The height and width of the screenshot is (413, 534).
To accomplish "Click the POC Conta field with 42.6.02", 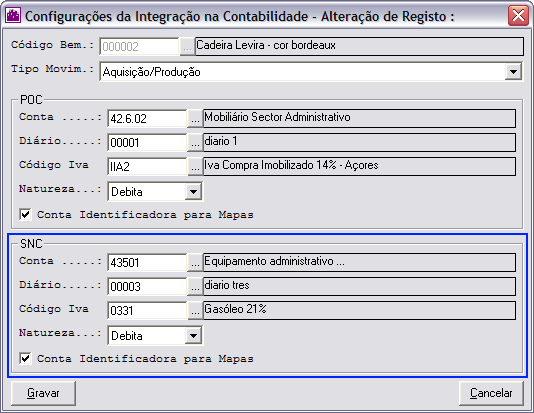I will point(147,118).
